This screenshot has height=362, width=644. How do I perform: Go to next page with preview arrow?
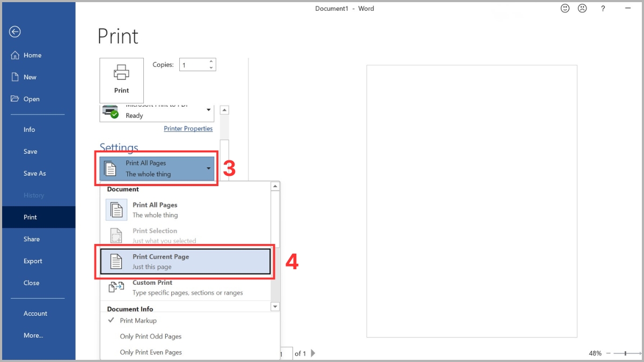pos(313,353)
